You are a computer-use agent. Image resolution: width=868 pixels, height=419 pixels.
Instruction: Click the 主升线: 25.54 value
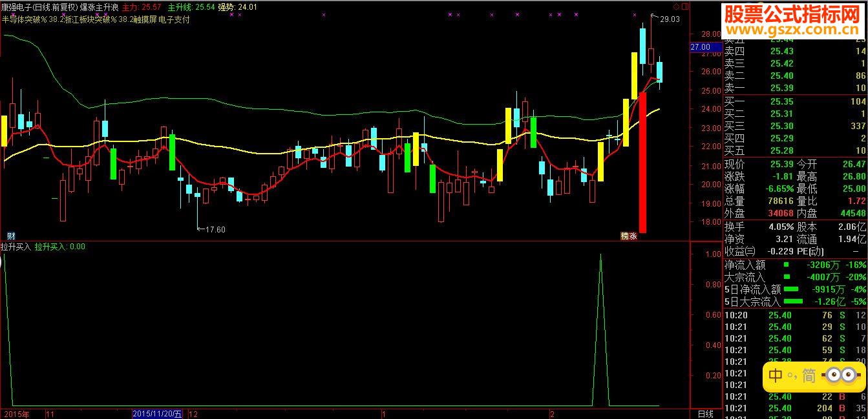click(191, 7)
